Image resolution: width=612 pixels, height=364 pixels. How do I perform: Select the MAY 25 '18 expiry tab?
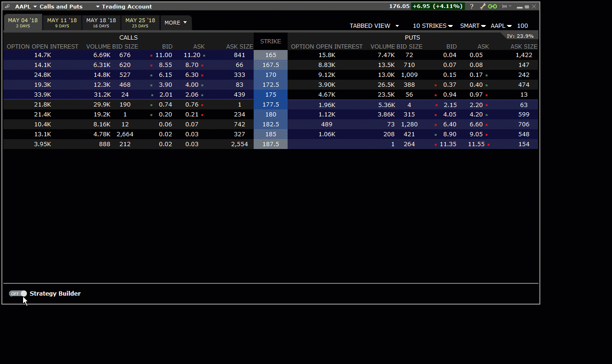tap(140, 22)
